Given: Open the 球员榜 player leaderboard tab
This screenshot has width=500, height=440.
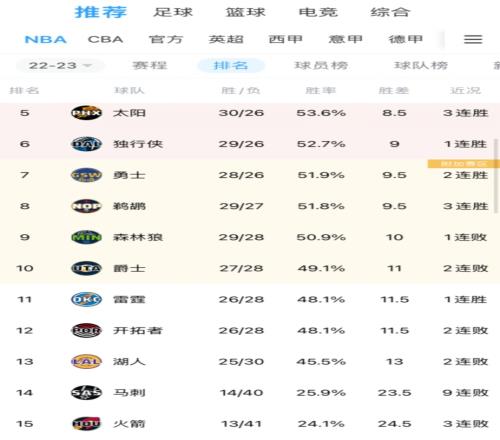Looking at the screenshot, I should (321, 65).
